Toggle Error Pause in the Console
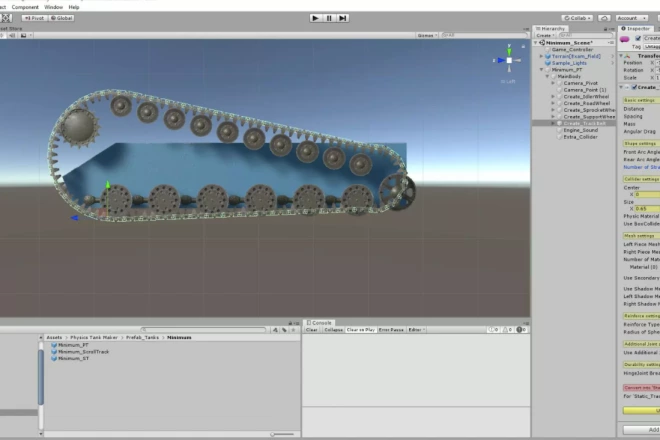This screenshot has width=660, height=440. click(x=391, y=330)
